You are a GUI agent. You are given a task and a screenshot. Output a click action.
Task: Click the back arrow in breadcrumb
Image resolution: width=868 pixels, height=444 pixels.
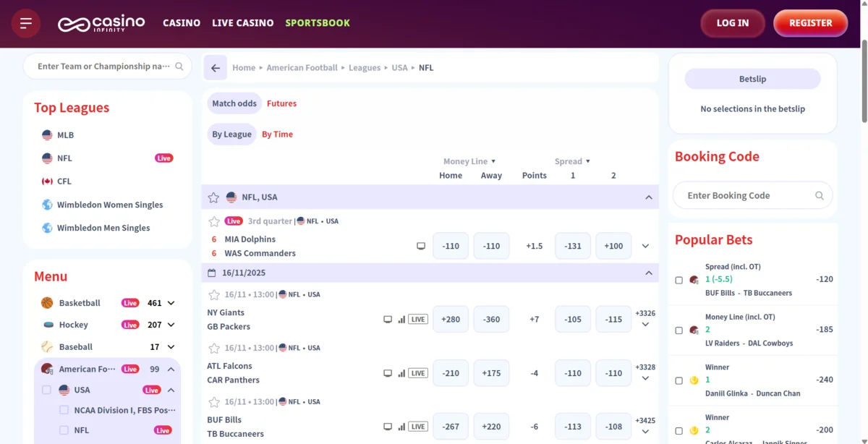(x=216, y=68)
